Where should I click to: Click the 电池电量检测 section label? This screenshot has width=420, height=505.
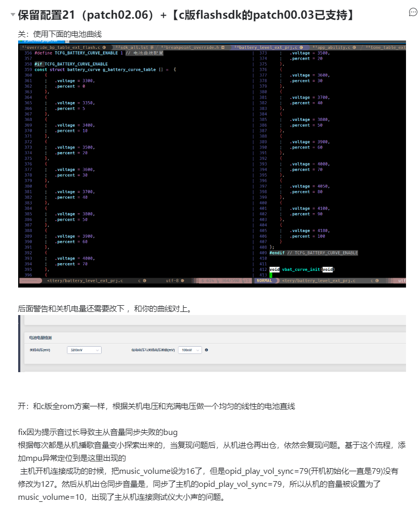(40, 338)
